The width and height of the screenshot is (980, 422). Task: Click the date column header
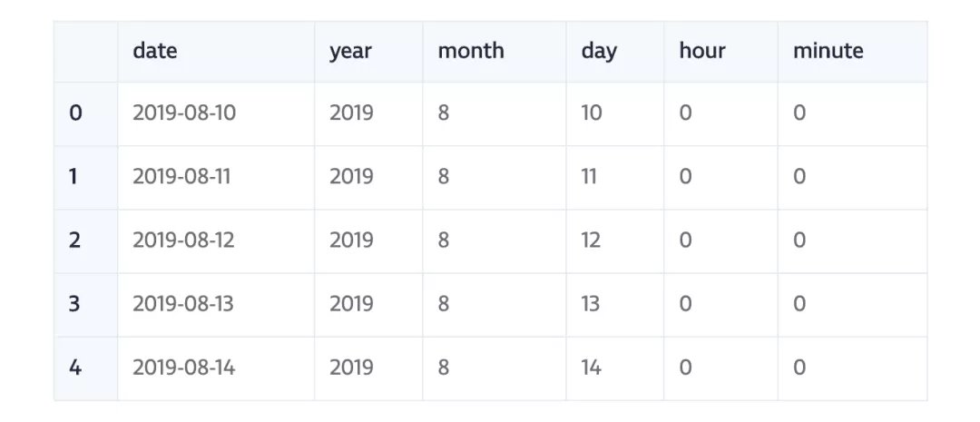155,51
